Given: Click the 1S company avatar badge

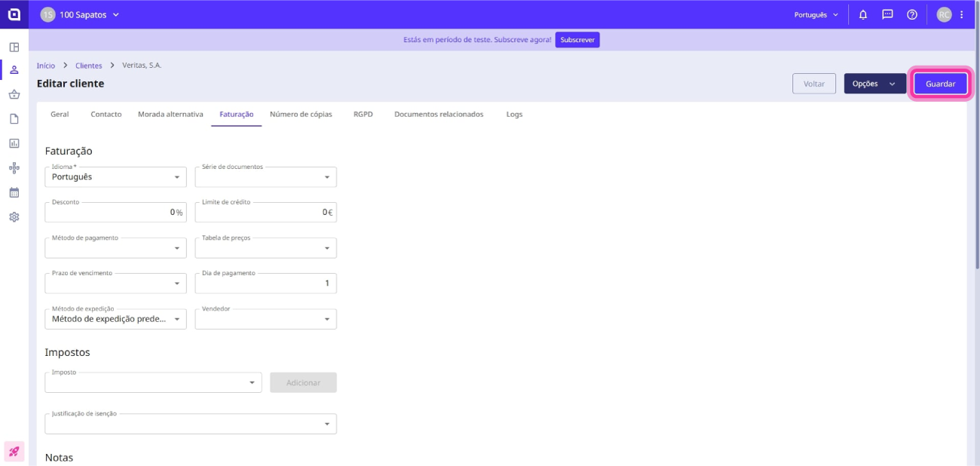Looking at the screenshot, I should [47, 14].
